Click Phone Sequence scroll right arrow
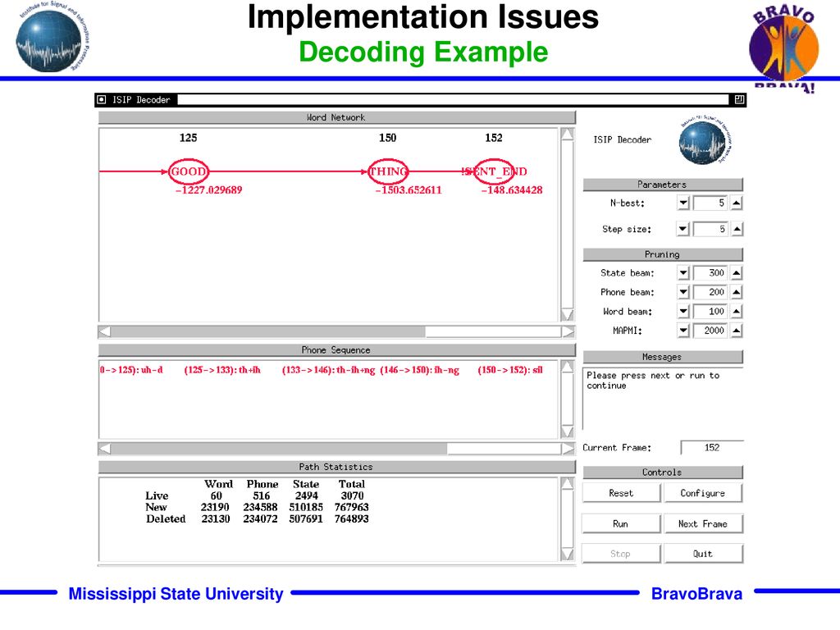The width and height of the screenshot is (840, 630). coord(568,449)
